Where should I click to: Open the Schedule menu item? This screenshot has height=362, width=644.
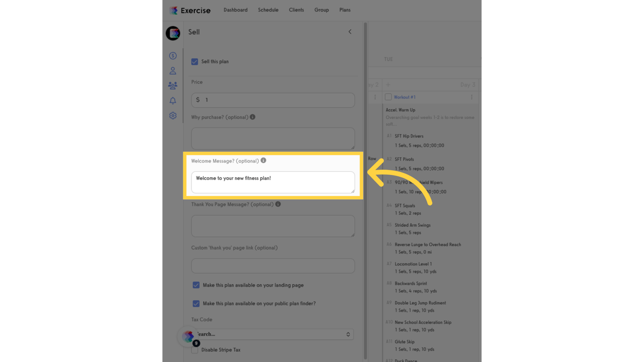pyautogui.click(x=268, y=9)
